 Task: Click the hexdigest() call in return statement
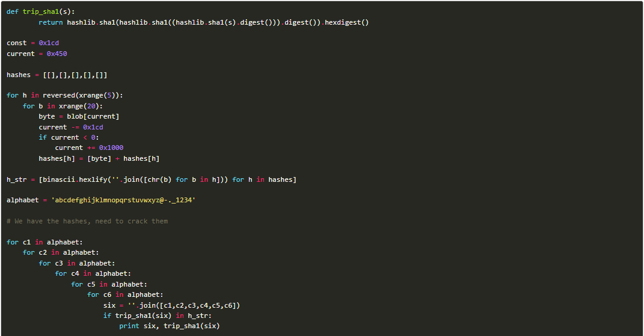click(347, 22)
